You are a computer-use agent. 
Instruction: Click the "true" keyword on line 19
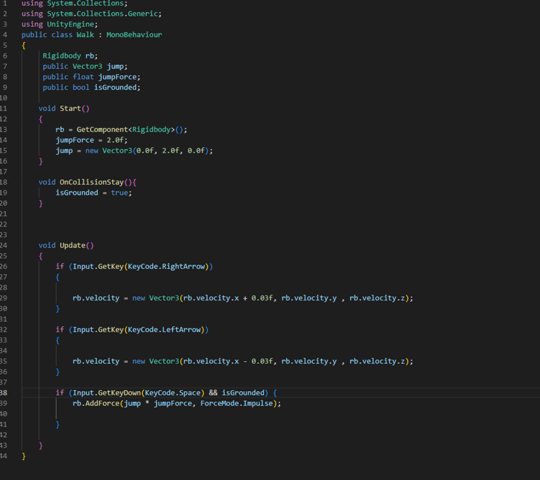(119, 193)
